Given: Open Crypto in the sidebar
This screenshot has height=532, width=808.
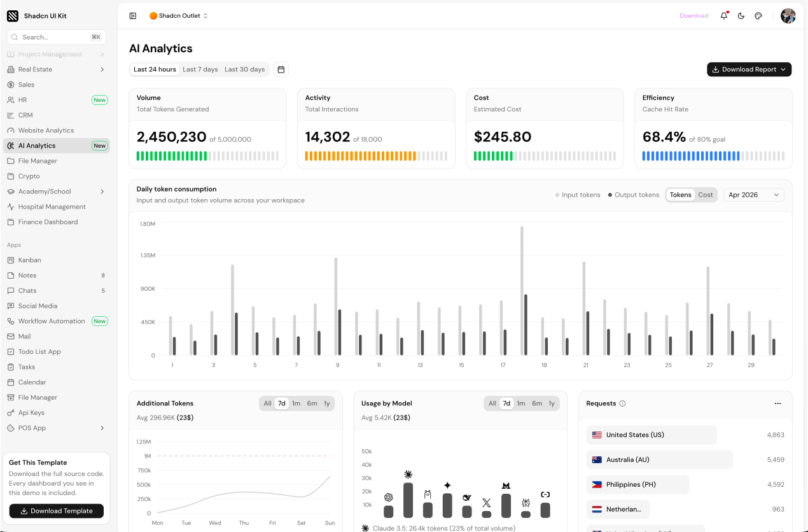Looking at the screenshot, I should click(57, 176).
